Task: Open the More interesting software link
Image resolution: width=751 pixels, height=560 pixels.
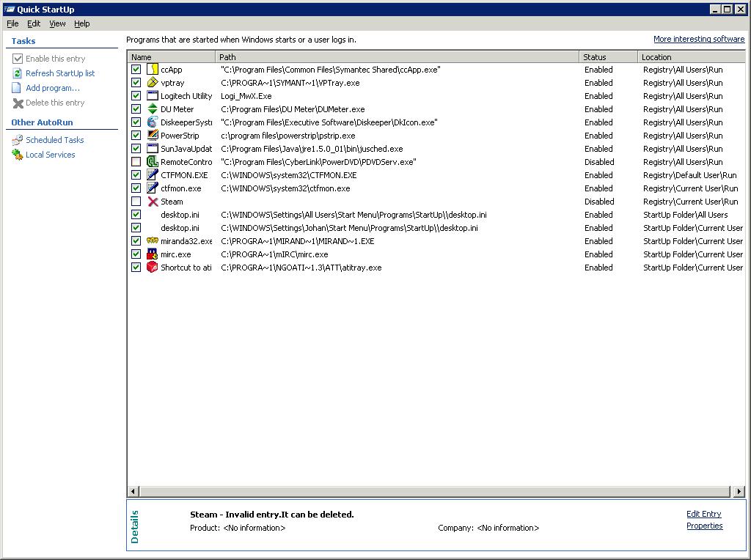Action: [x=699, y=39]
